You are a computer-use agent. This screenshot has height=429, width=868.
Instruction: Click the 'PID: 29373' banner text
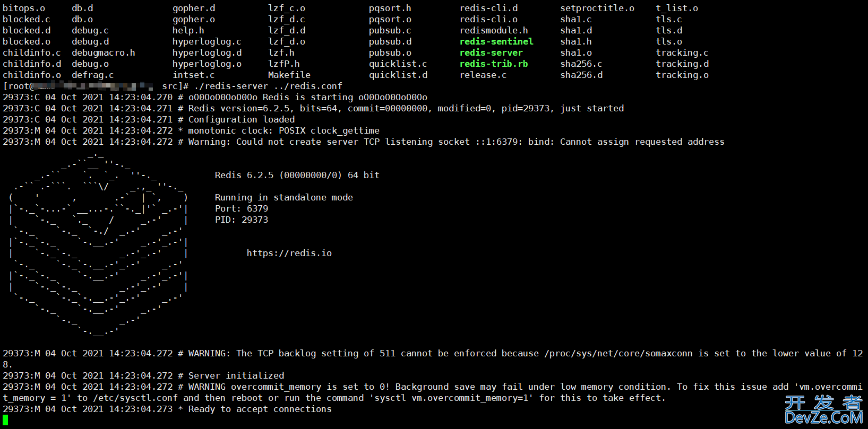point(242,220)
